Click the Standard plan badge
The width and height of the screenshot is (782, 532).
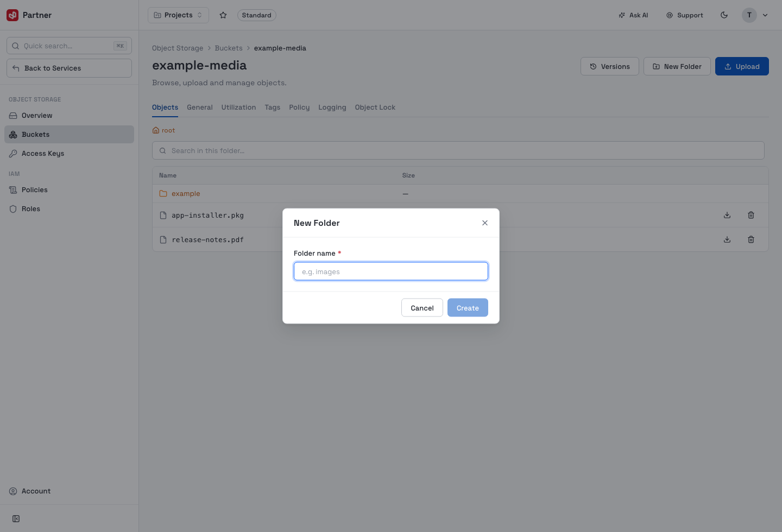(x=256, y=15)
